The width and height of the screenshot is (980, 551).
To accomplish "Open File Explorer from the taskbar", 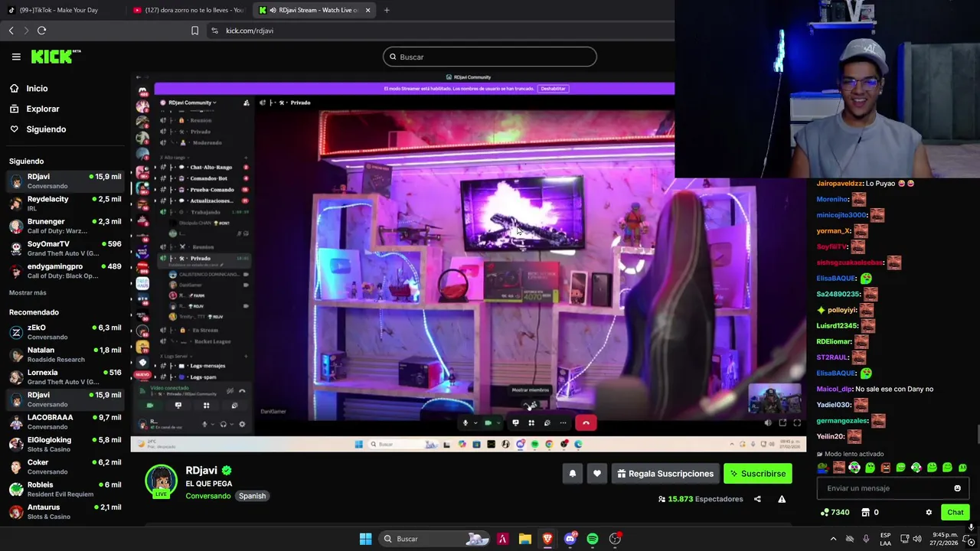I will click(x=524, y=539).
